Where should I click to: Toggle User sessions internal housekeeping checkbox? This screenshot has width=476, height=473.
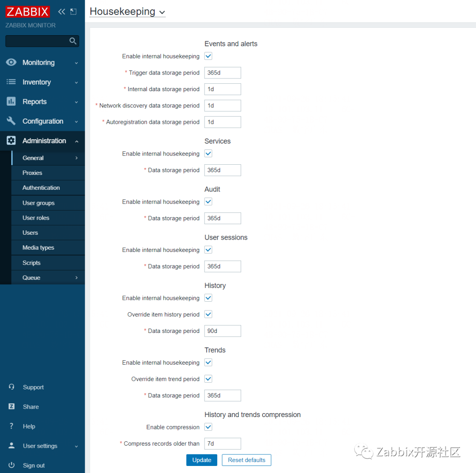[x=208, y=250]
